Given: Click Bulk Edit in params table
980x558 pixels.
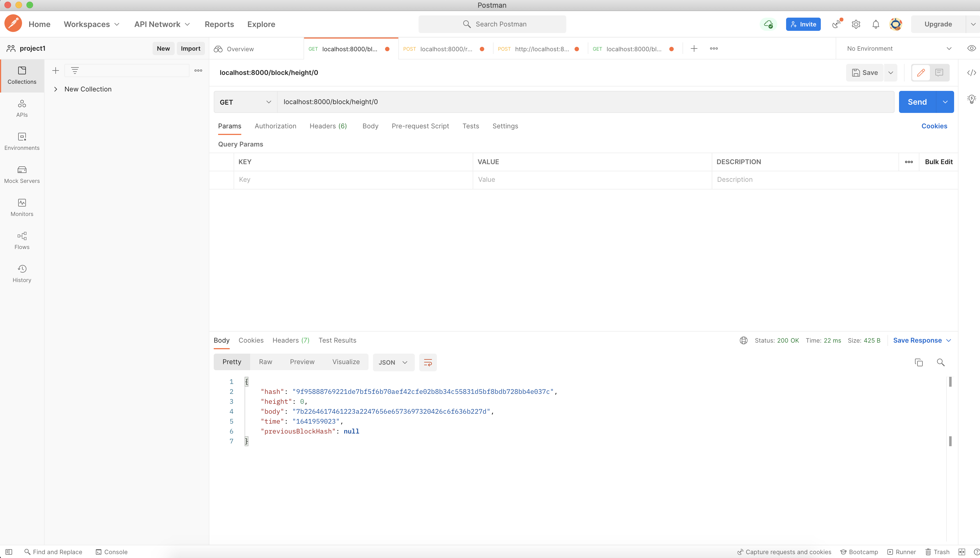Looking at the screenshot, I should (939, 162).
